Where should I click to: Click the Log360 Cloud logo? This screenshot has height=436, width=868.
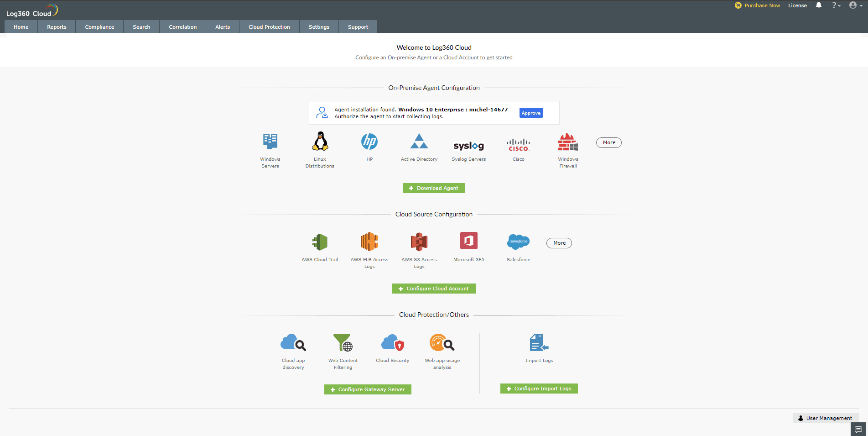pyautogui.click(x=32, y=11)
